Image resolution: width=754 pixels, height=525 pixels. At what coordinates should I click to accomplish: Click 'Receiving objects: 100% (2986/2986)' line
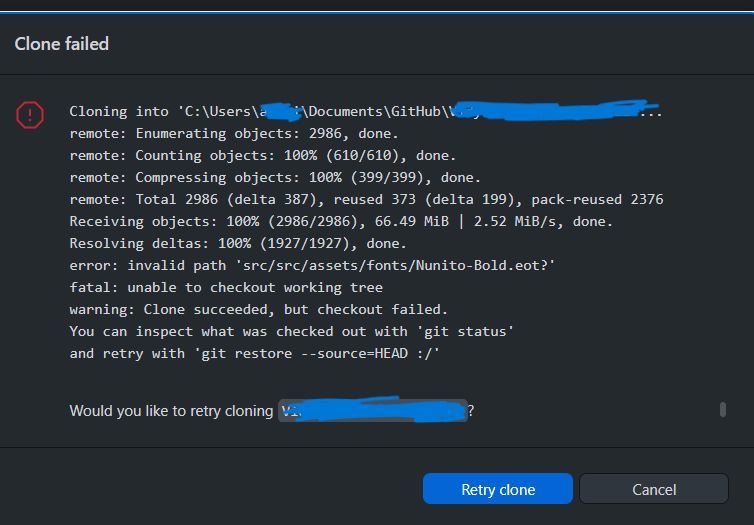pyautogui.click(x=341, y=222)
